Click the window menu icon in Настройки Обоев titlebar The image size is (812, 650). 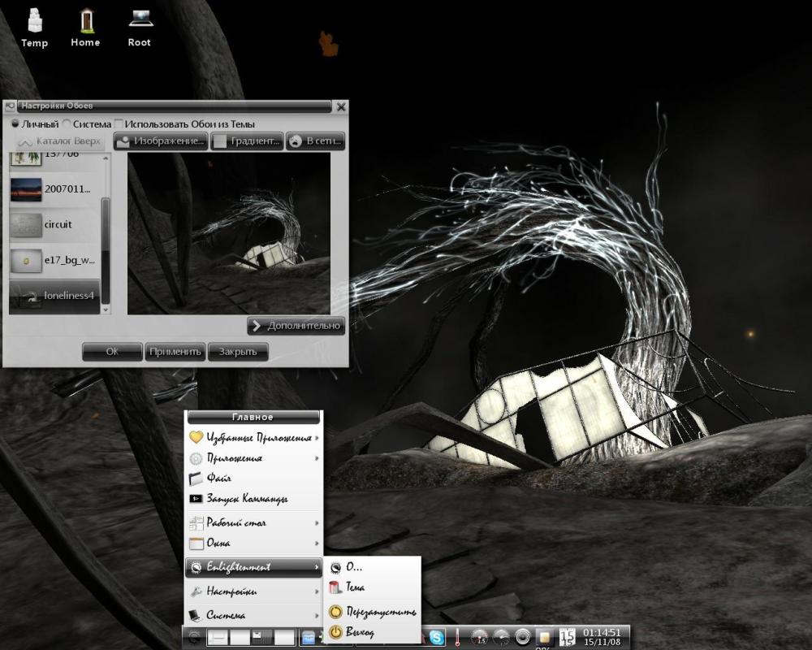[x=9, y=106]
